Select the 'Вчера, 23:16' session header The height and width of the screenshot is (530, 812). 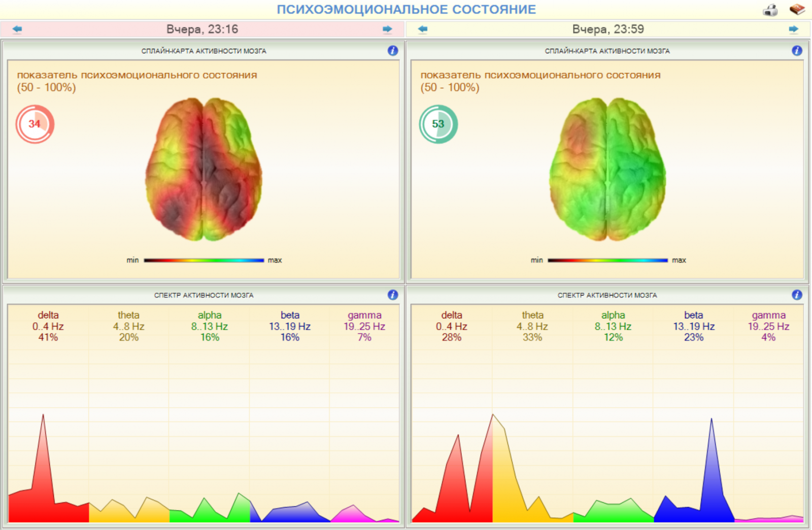click(202, 29)
